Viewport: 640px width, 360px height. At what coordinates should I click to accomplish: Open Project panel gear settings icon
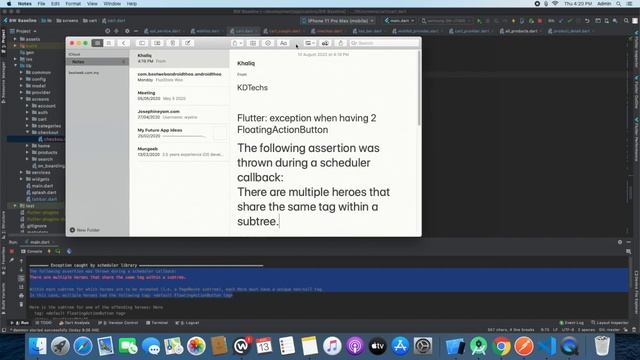tap(127, 31)
